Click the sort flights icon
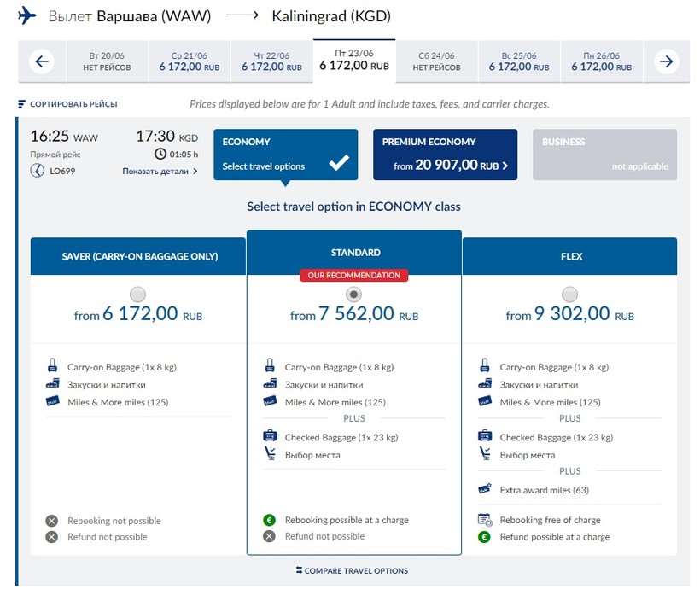Screen dimensions: 700x595 click(22, 104)
